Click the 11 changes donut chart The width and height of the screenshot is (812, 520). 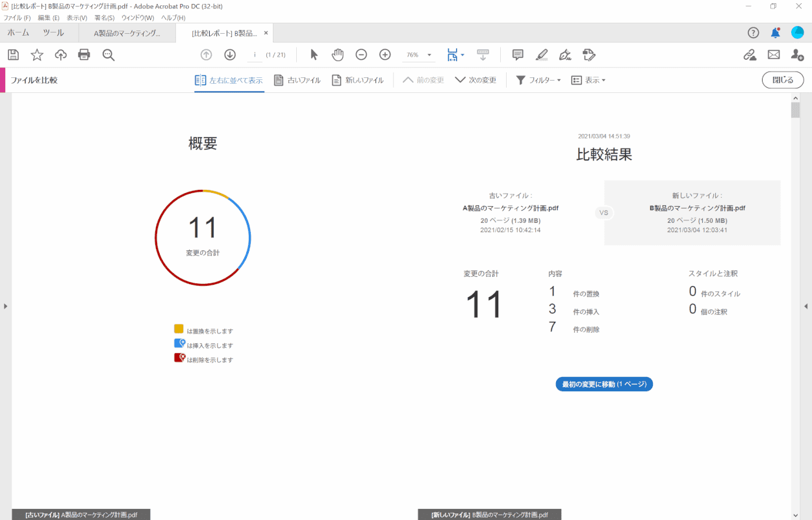(x=203, y=237)
